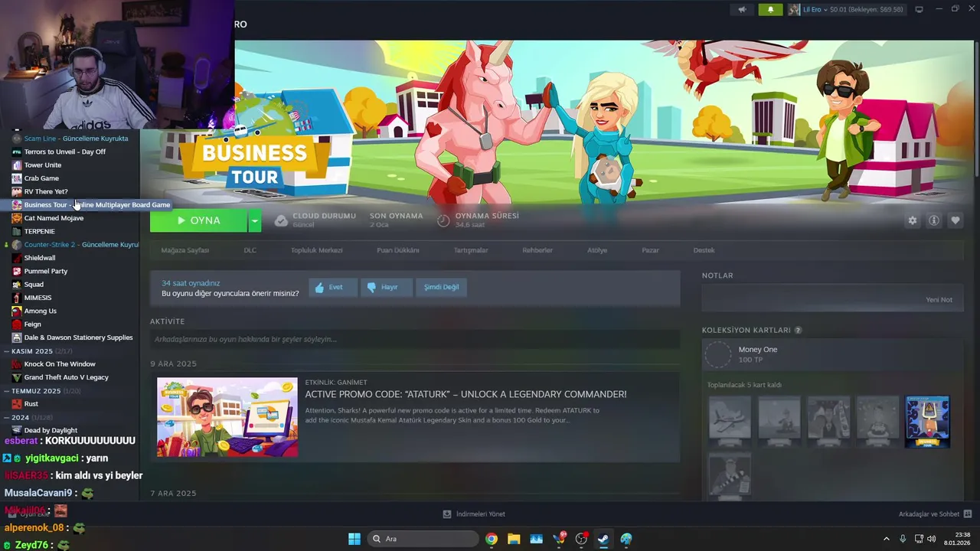Click the Lil Ero profile avatar
The image size is (980, 551).
(794, 9)
